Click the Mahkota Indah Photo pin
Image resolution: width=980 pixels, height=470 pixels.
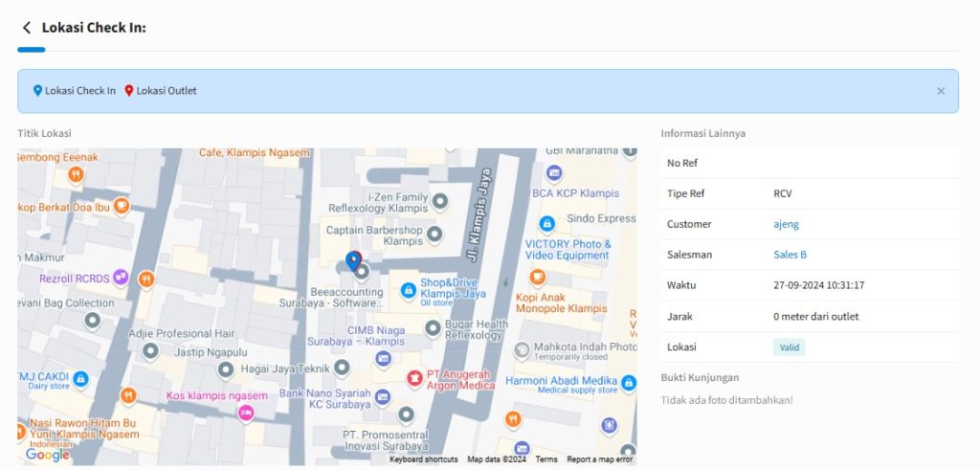pos(522,350)
